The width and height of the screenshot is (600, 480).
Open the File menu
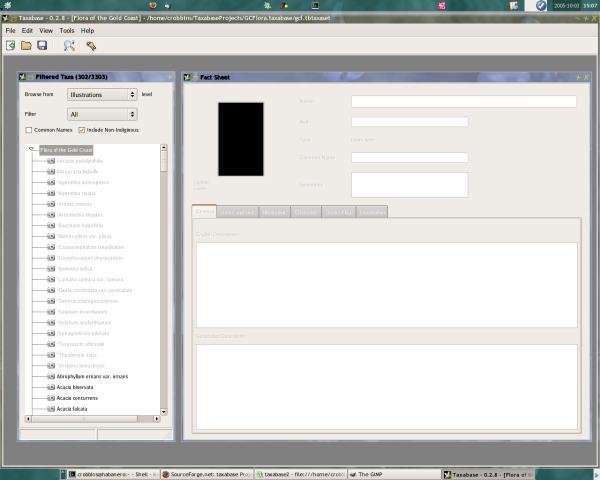(x=10, y=31)
